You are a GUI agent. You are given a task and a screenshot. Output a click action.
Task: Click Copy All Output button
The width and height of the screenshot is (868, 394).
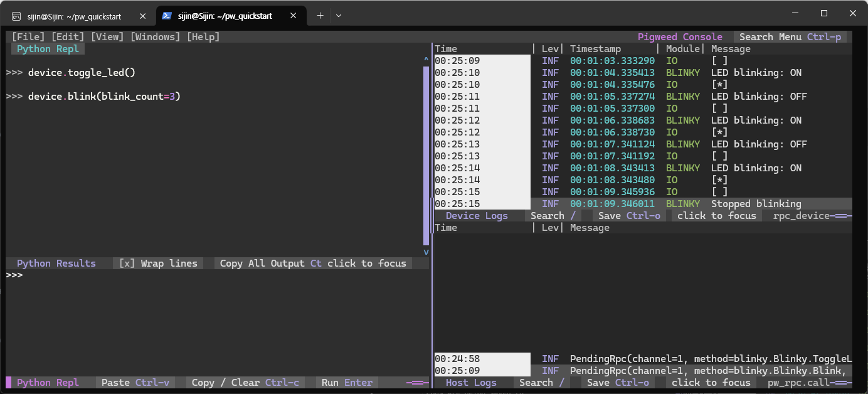coord(270,264)
